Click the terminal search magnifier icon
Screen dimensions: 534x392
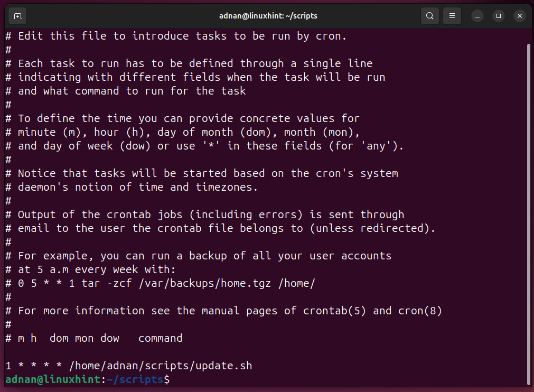pyautogui.click(x=430, y=16)
